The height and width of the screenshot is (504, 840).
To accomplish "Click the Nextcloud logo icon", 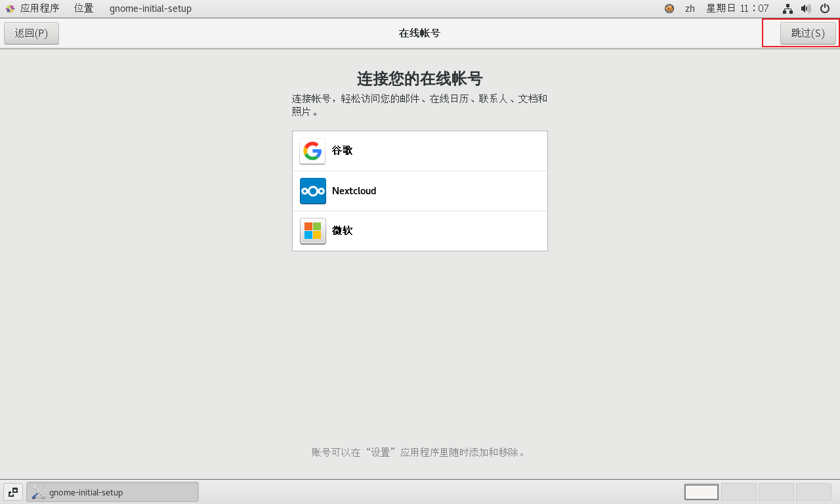I will pyautogui.click(x=312, y=191).
